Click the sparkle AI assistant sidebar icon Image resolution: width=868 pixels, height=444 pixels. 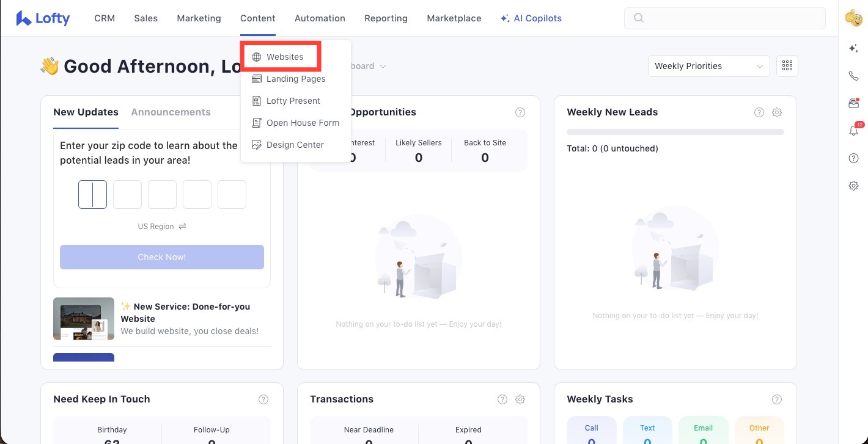[x=854, y=49]
